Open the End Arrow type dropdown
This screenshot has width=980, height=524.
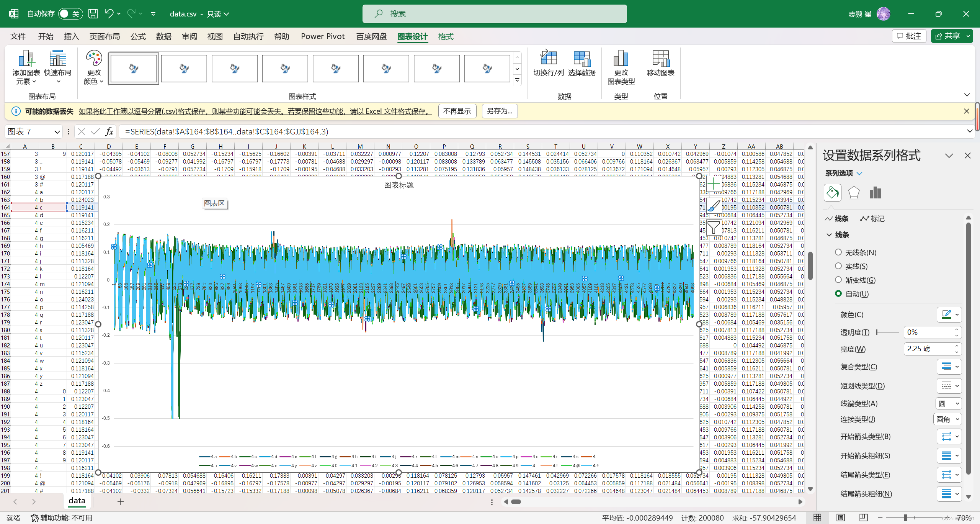[x=949, y=475]
